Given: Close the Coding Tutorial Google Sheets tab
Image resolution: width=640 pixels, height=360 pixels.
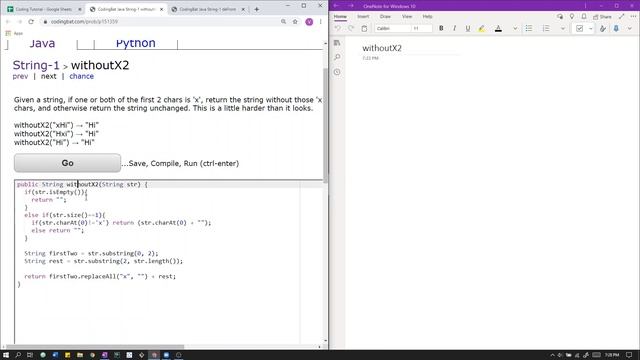Looking at the screenshot, I should [80, 9].
